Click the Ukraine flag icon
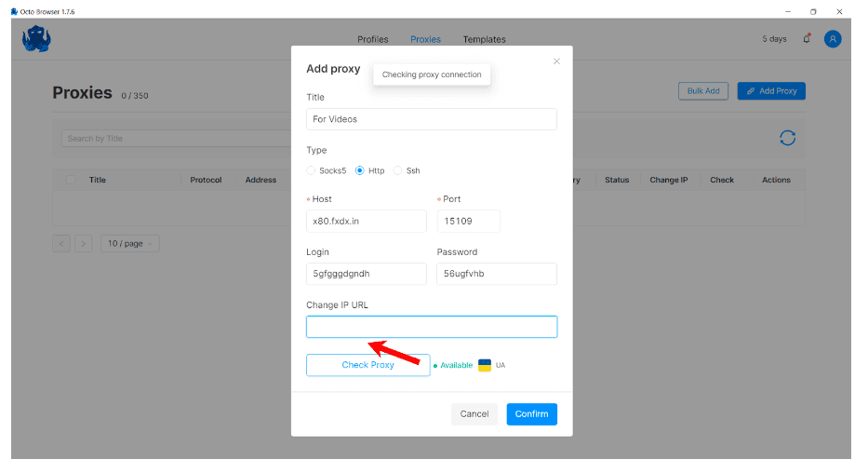The height and width of the screenshot is (473, 868). [x=485, y=365]
